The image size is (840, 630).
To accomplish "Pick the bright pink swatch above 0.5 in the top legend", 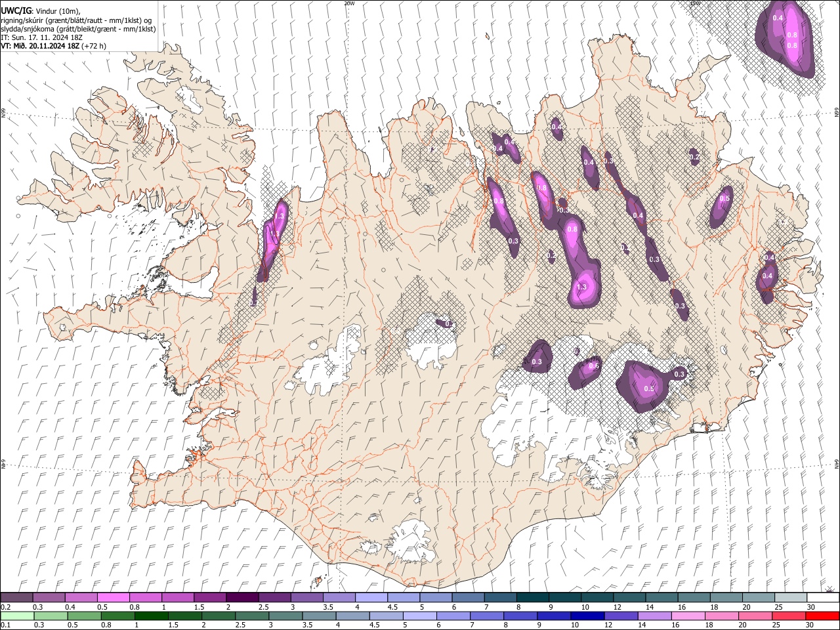I will click(x=114, y=598).
